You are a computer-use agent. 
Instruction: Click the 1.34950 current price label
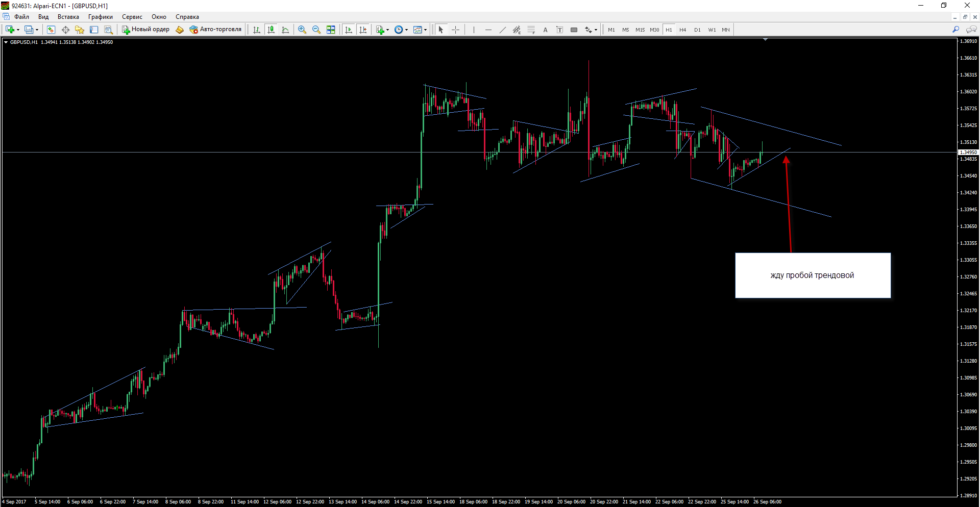968,152
